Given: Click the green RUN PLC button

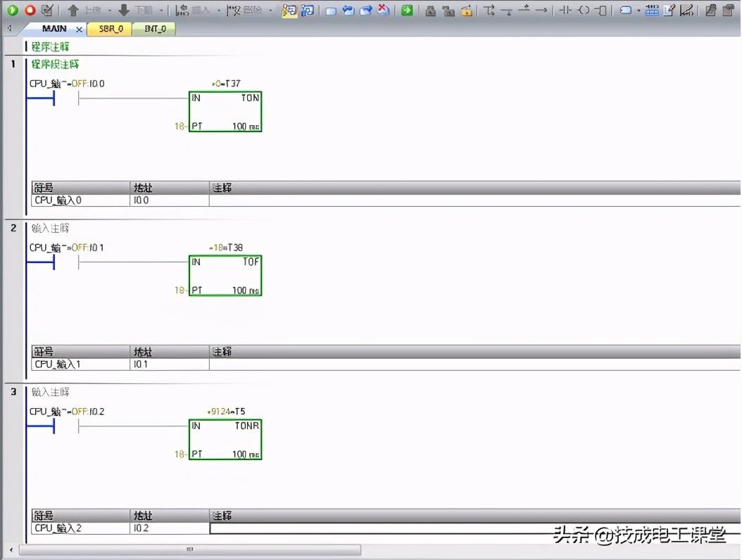Looking at the screenshot, I should click(x=13, y=10).
